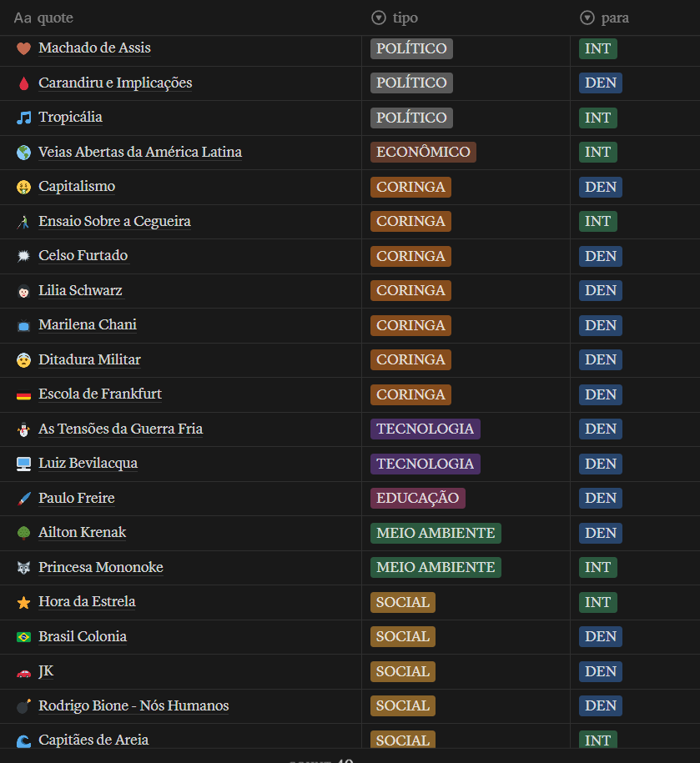
Task: Click the burst icon beside Celso Furtado
Action: coord(23,256)
